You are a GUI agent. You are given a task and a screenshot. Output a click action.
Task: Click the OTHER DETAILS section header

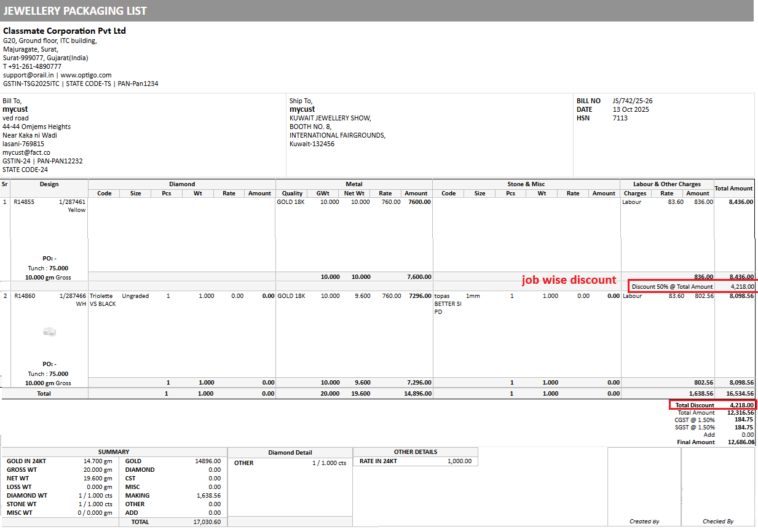[416, 452]
